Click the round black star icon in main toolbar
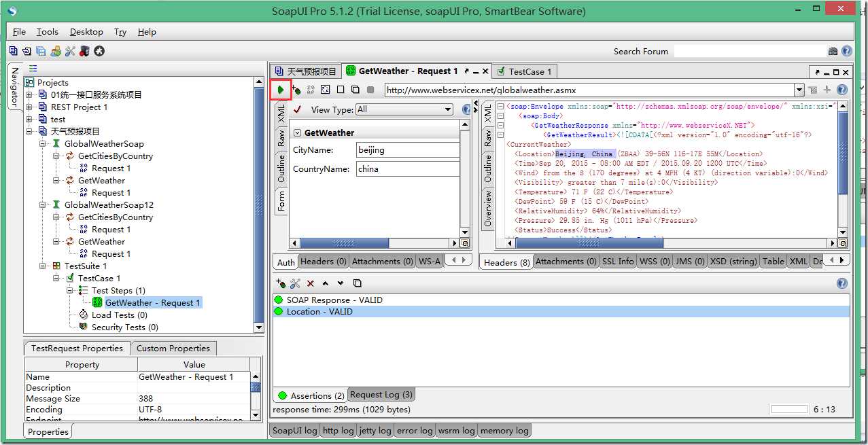Screen dimensions: 868x445 pos(99,51)
